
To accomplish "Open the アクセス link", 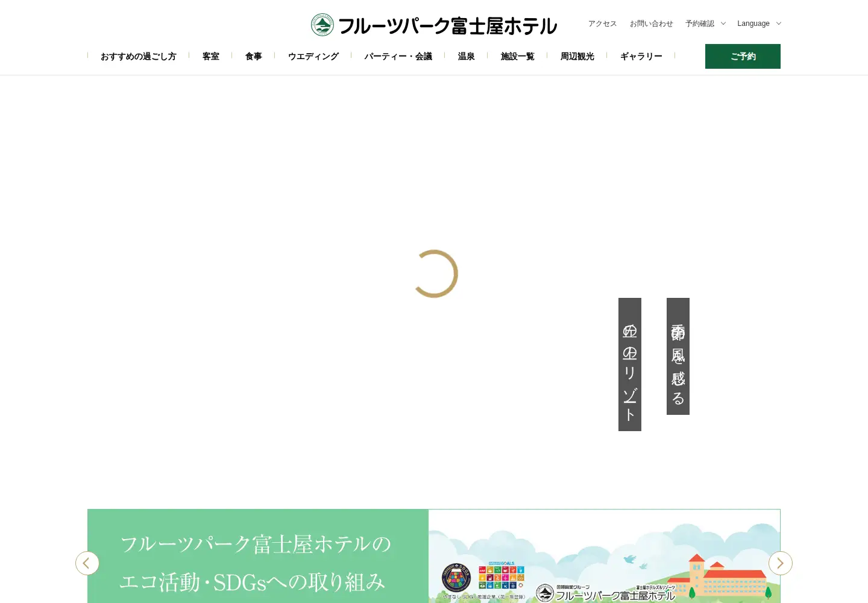I will pos(603,24).
